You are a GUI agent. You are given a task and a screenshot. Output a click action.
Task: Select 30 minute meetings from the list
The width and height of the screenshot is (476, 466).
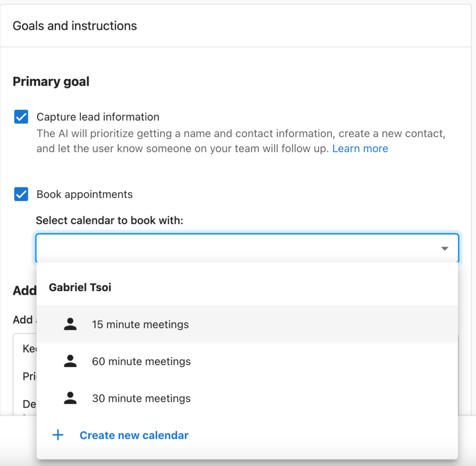tap(141, 398)
